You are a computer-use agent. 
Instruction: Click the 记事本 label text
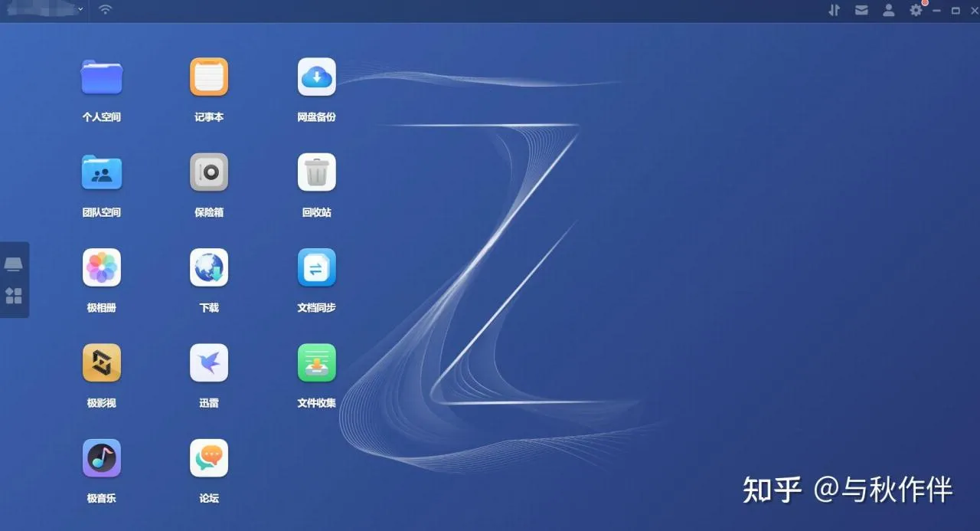point(209,117)
